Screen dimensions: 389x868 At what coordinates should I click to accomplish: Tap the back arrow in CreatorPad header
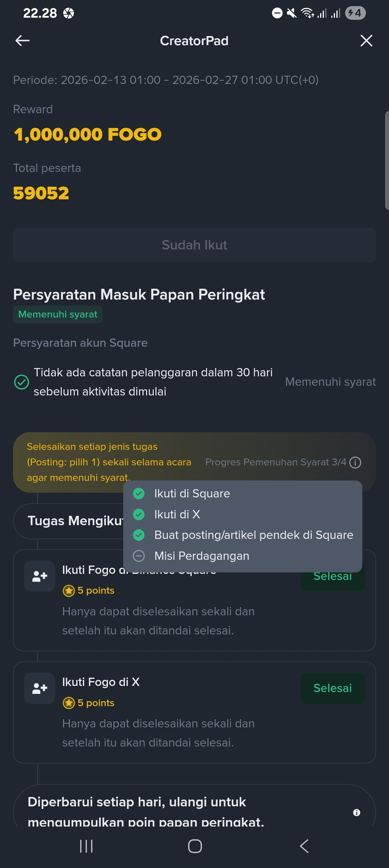pyautogui.click(x=22, y=41)
